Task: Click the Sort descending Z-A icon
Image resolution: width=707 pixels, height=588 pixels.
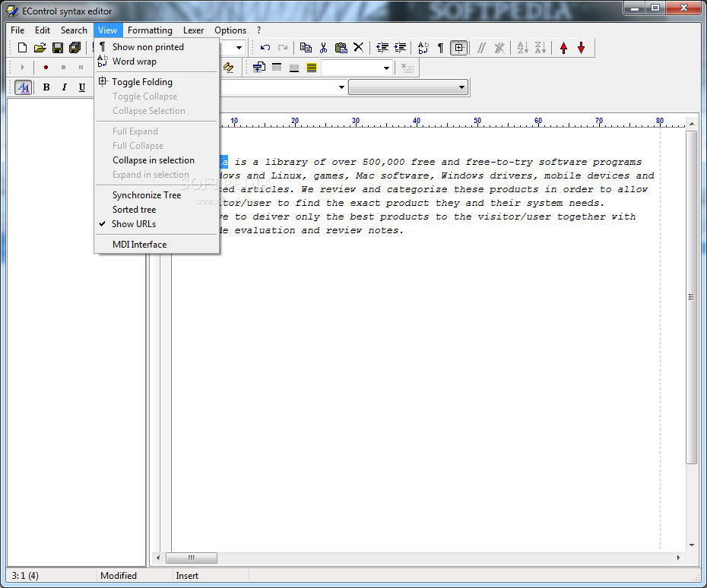Action: pos(541,48)
